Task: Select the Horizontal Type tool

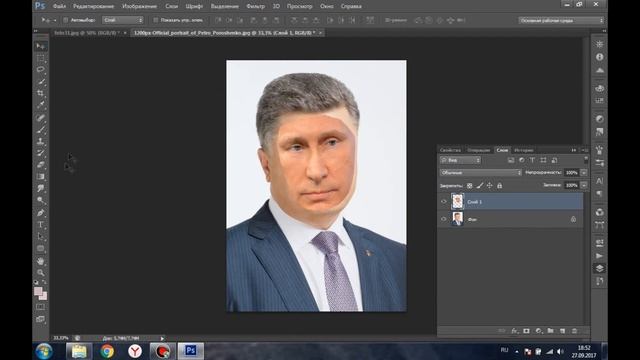Action: point(40,225)
